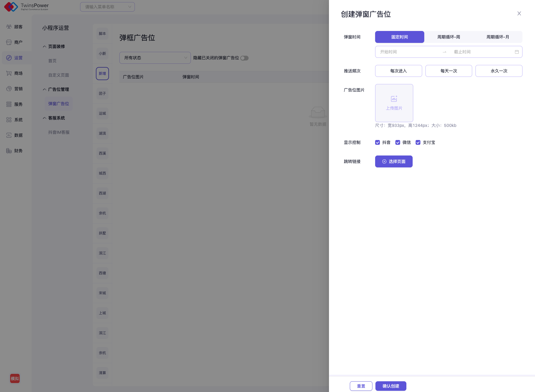Open the 营销 marketing sidebar icon
Image resolution: width=535 pixels, height=392 pixels.
(9, 89)
